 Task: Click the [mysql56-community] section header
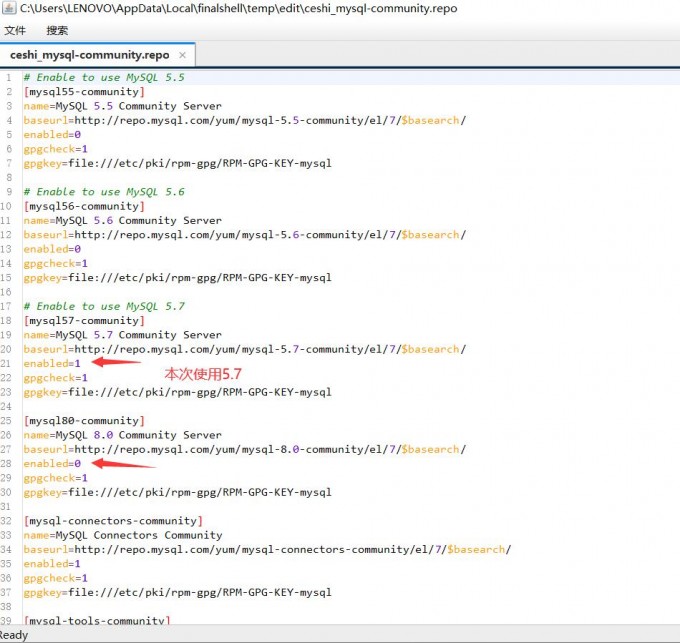coord(85,206)
